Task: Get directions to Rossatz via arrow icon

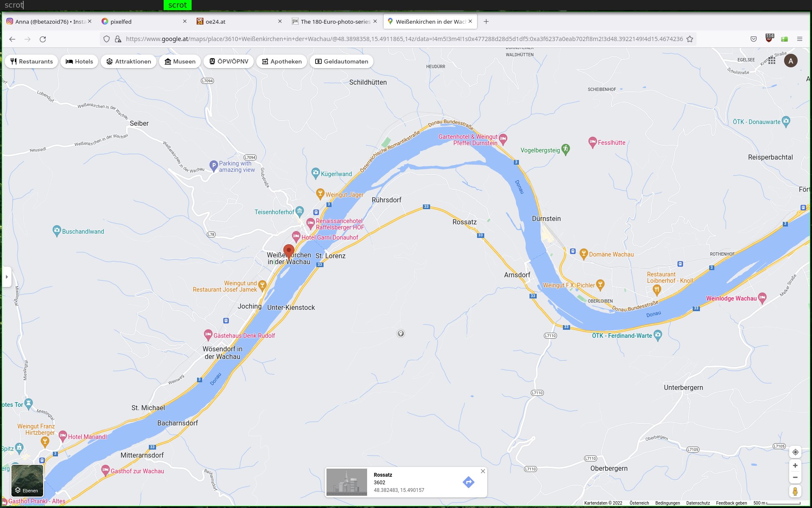Action: (468, 482)
